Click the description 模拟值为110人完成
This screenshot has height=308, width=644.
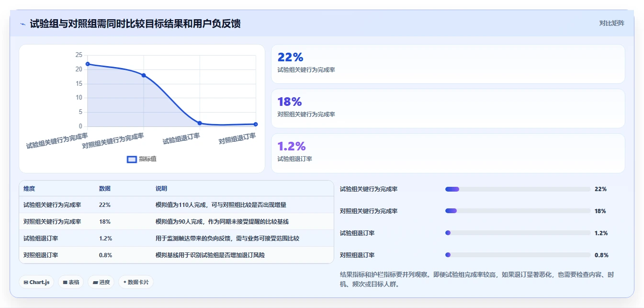[221, 205]
